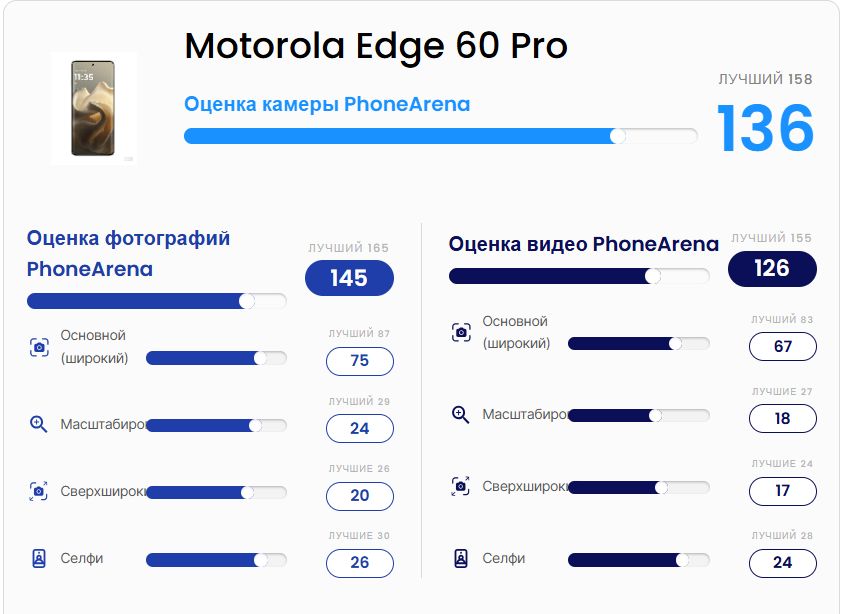
Task: Click the photo score progress bar
Action: click(156, 301)
